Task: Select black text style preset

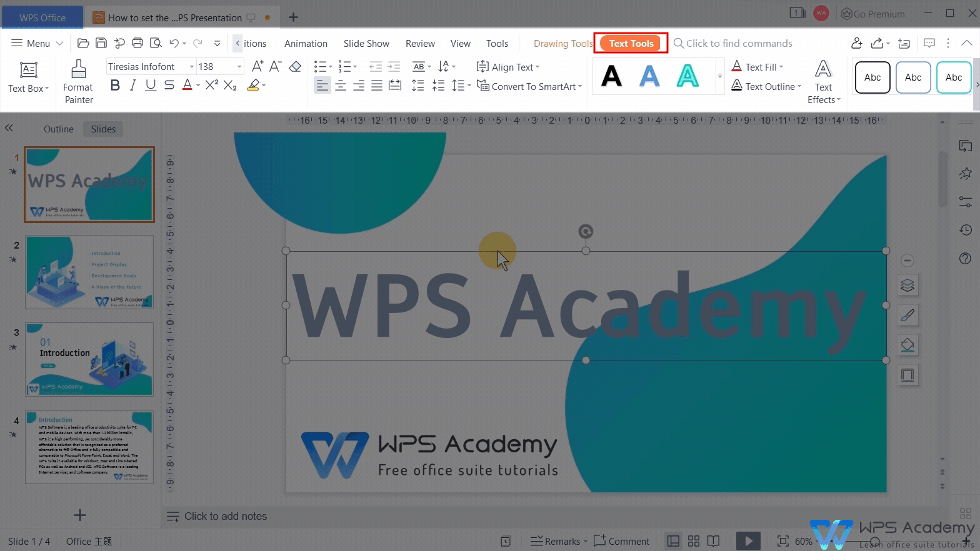Action: 611,76
